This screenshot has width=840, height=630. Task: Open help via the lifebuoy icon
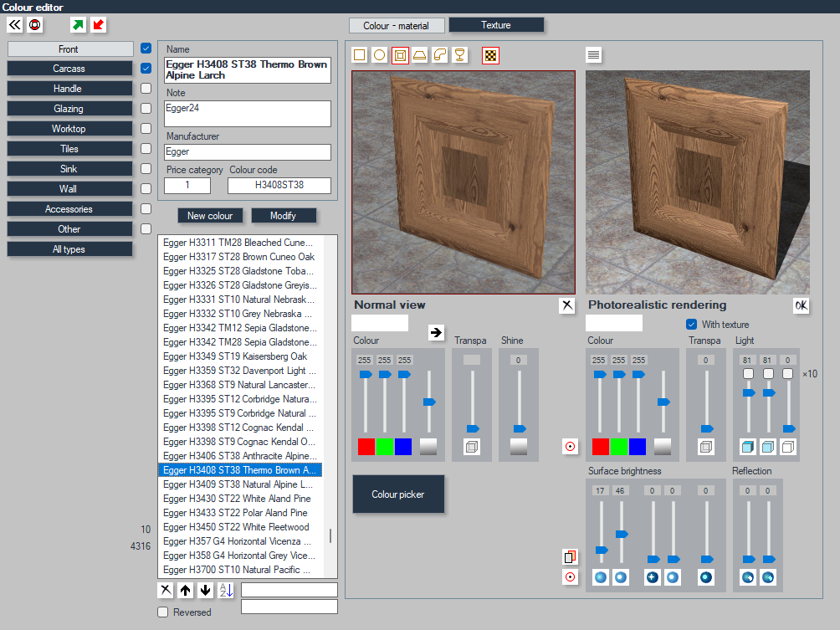tap(35, 24)
